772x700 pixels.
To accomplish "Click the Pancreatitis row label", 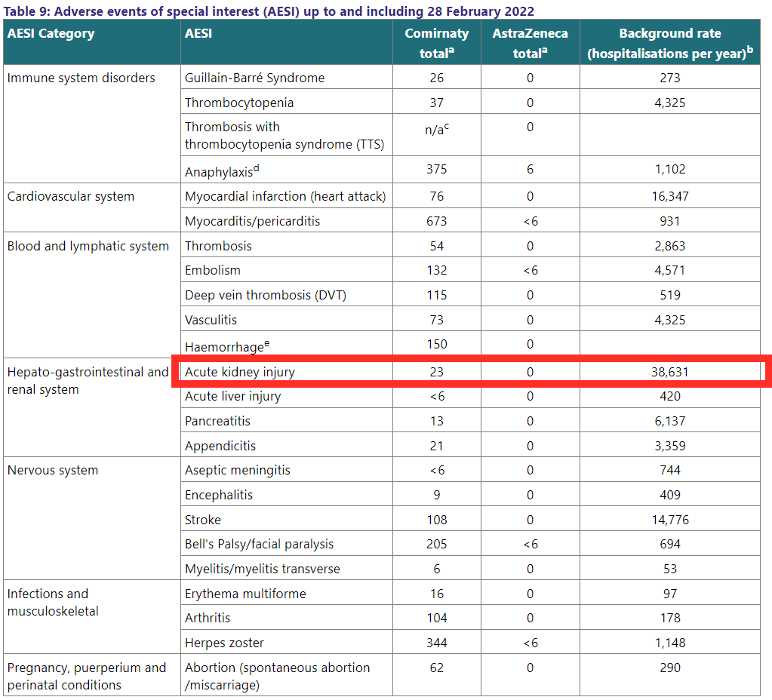I will point(217,421).
